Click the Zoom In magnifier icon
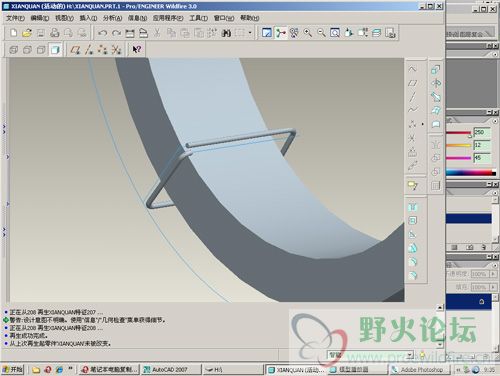The height and width of the screenshot is (376, 500). click(x=308, y=33)
